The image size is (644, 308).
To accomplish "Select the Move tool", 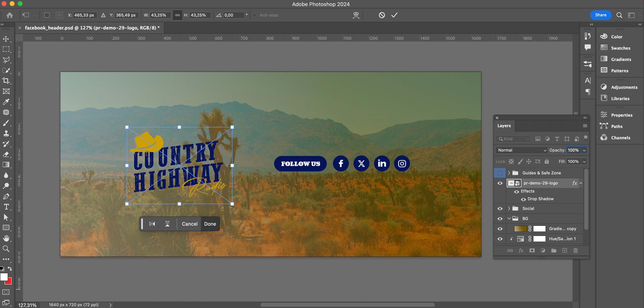I will [6, 39].
